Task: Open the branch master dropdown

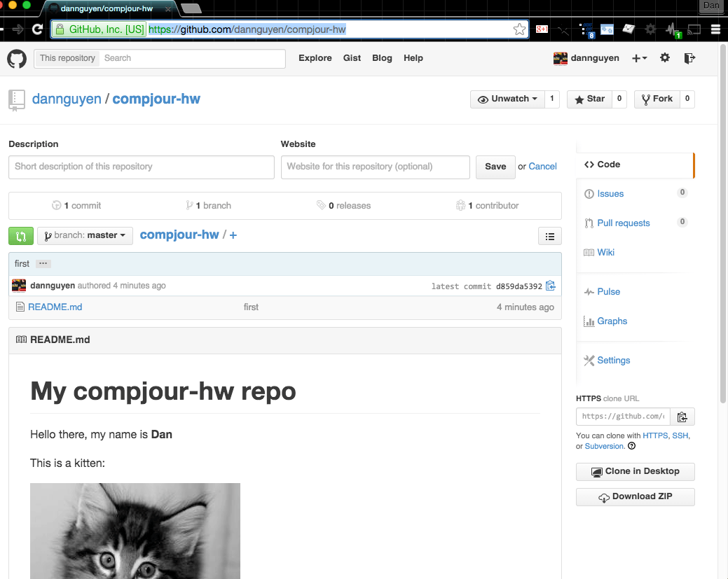Action: 85,236
